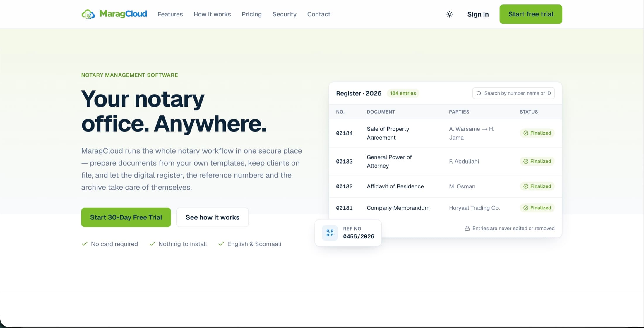Click the checkmark before 'No card required'
644x328 pixels.
tap(85, 244)
